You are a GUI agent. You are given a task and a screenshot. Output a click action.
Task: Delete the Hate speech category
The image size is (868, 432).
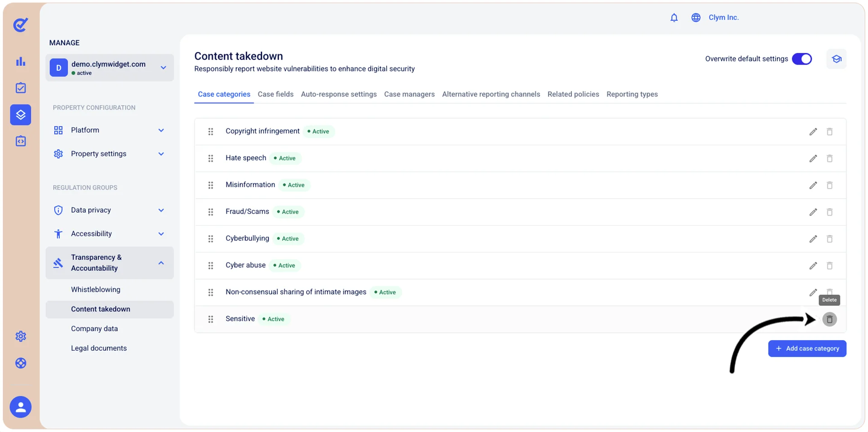[830, 158]
